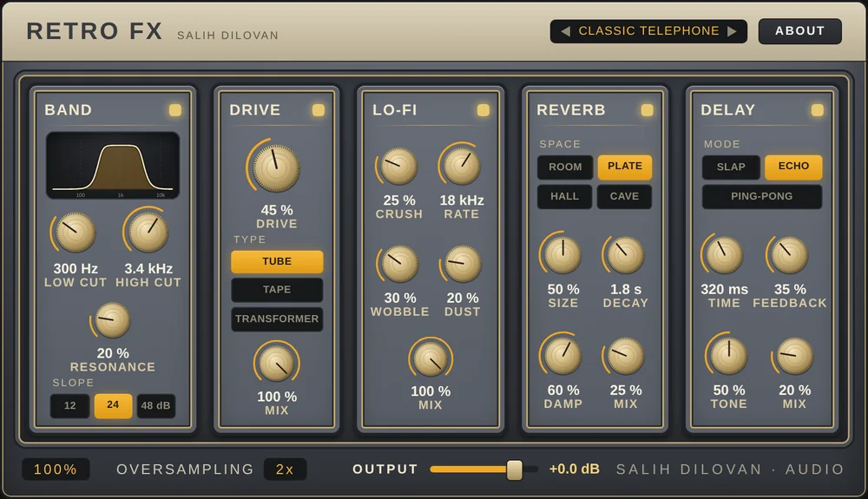Click the reverb Damp knob

pos(563,357)
